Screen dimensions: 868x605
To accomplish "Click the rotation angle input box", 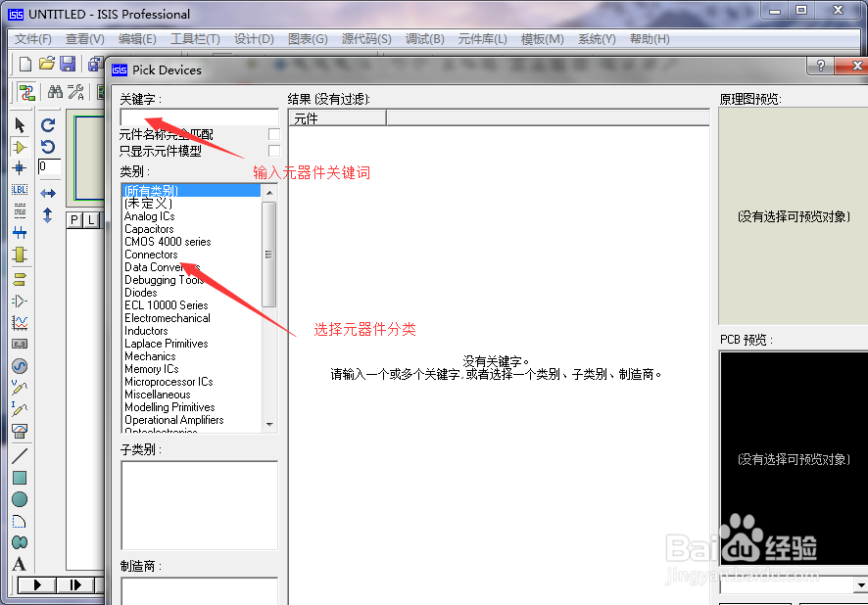I will [49, 166].
